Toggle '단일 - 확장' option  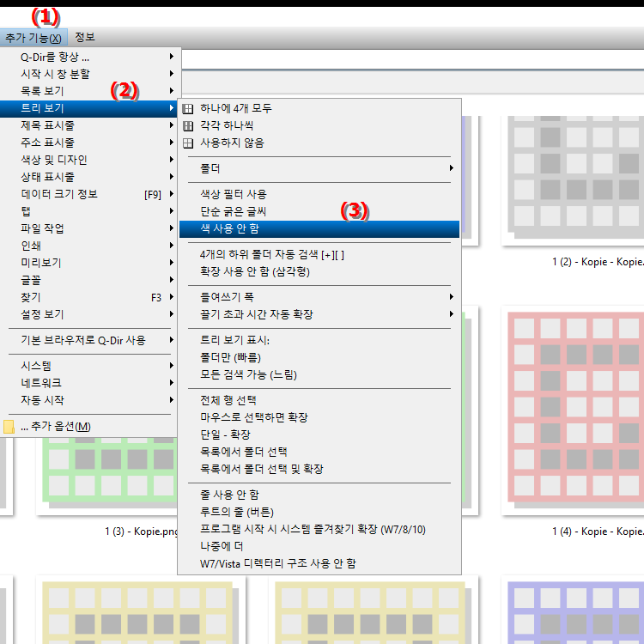[319, 434]
